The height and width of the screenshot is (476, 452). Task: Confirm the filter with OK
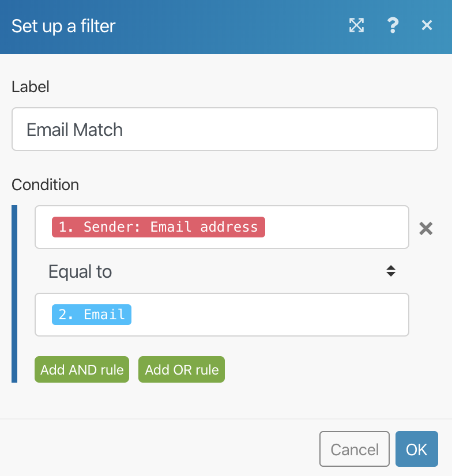click(x=416, y=449)
